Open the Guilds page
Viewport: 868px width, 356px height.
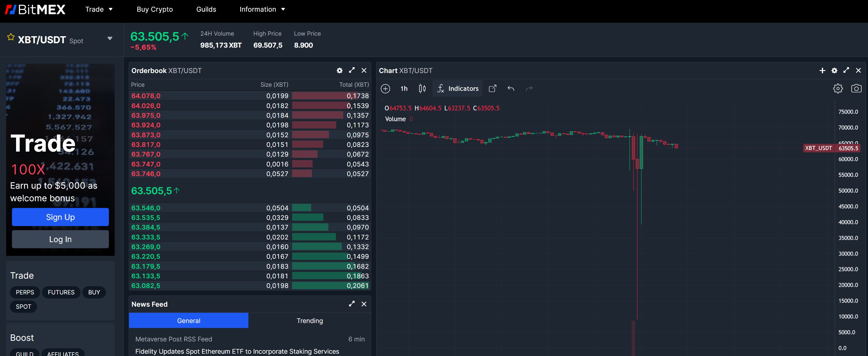206,9
